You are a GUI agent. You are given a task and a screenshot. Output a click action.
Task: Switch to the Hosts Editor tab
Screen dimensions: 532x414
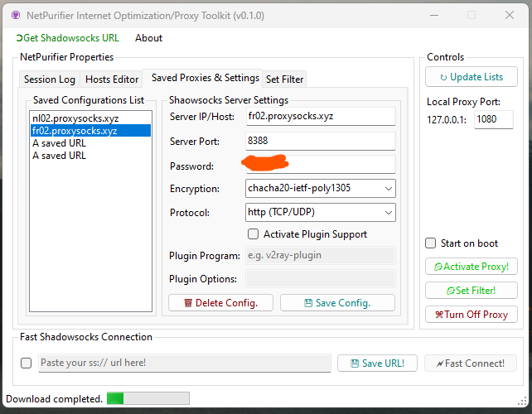pos(112,79)
